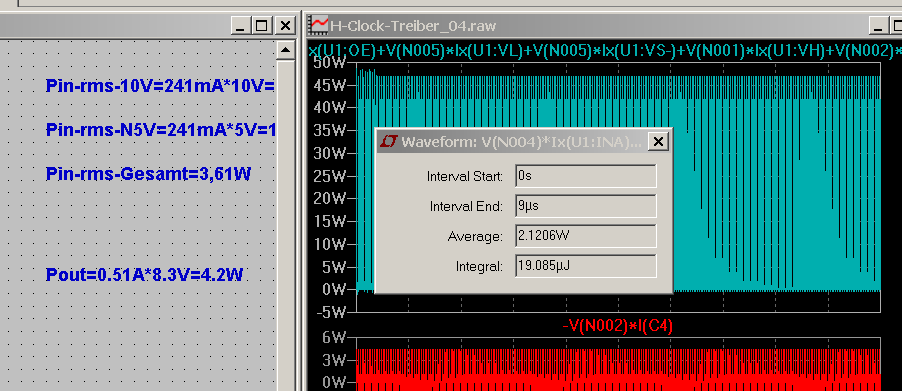Image resolution: width=902 pixels, height=391 pixels.
Task: Click the 45W axis label on the plot
Action: pyautogui.click(x=329, y=85)
